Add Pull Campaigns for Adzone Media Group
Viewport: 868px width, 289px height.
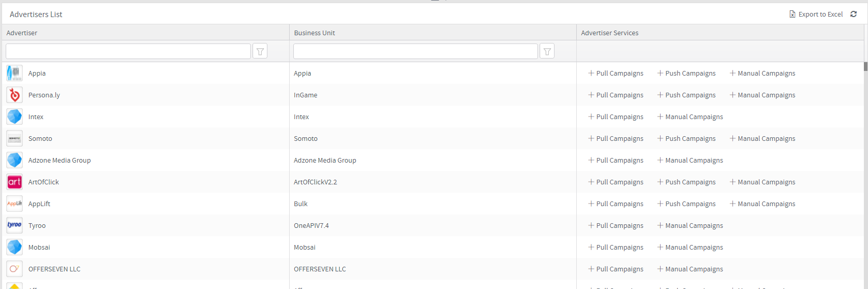point(616,160)
